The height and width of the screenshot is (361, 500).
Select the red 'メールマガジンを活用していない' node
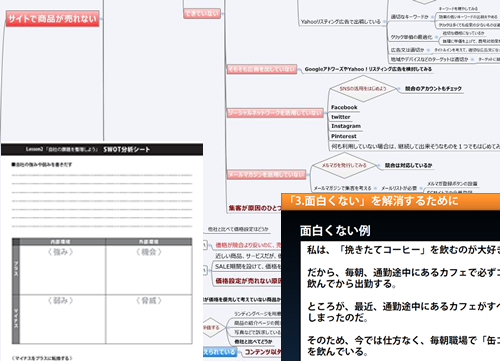coord(266,174)
